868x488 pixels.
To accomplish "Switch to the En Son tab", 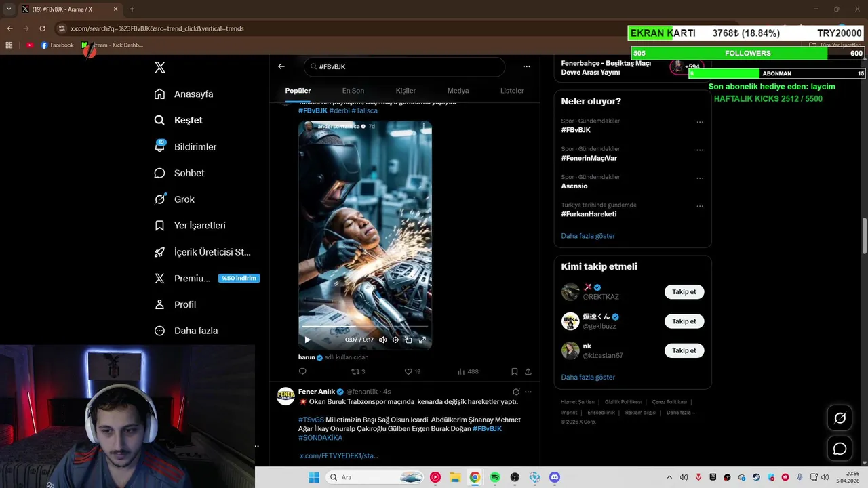I will [x=353, y=91].
